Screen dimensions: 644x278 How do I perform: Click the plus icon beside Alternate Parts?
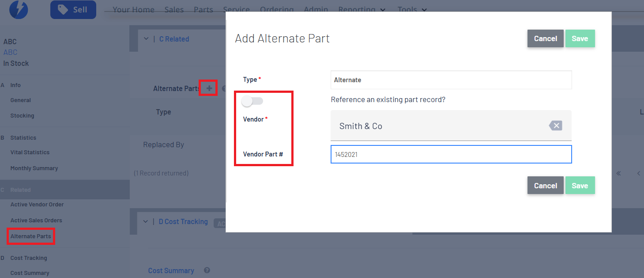209,88
